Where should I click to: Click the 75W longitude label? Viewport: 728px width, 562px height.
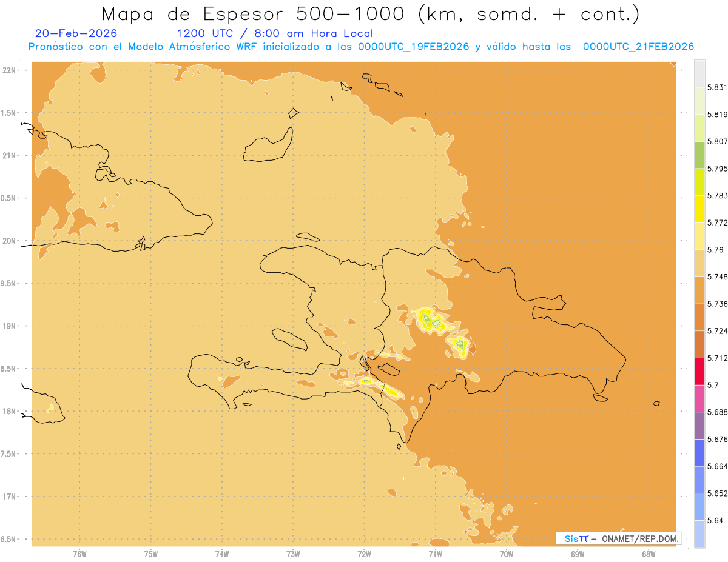click(x=151, y=554)
